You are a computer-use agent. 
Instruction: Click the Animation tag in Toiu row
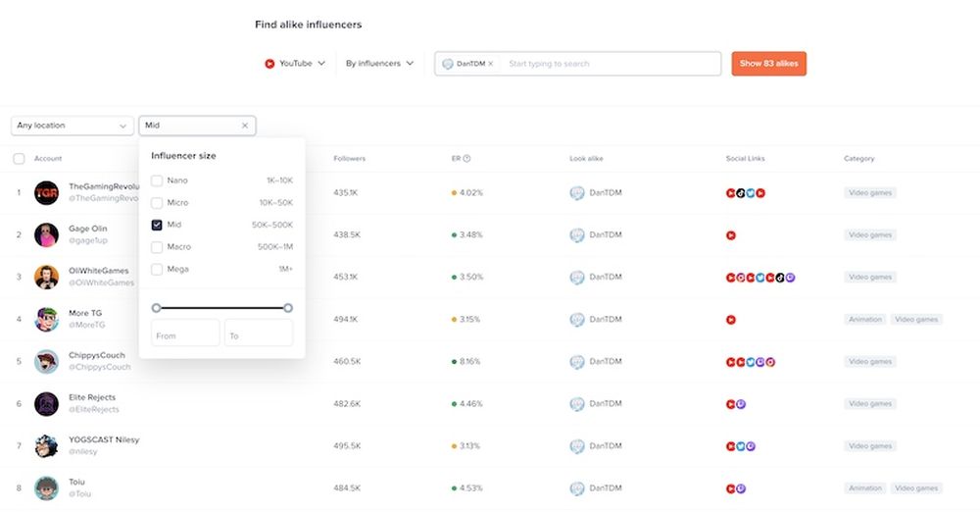pyautogui.click(x=865, y=488)
